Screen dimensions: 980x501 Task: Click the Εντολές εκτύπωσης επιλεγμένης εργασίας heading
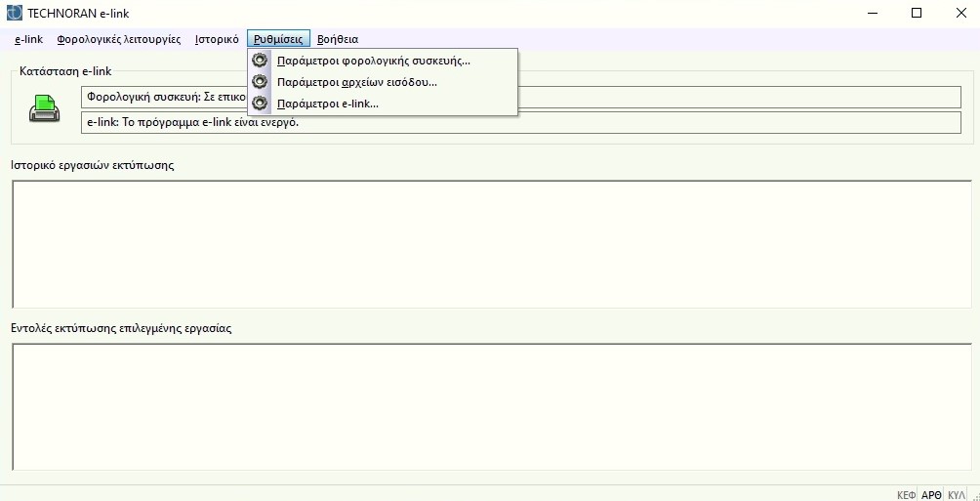click(121, 328)
